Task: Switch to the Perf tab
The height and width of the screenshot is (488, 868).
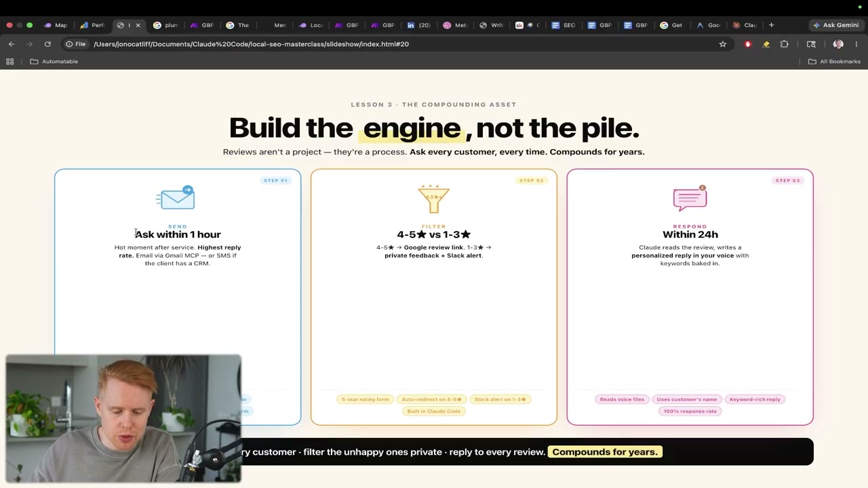Action: click(x=93, y=25)
